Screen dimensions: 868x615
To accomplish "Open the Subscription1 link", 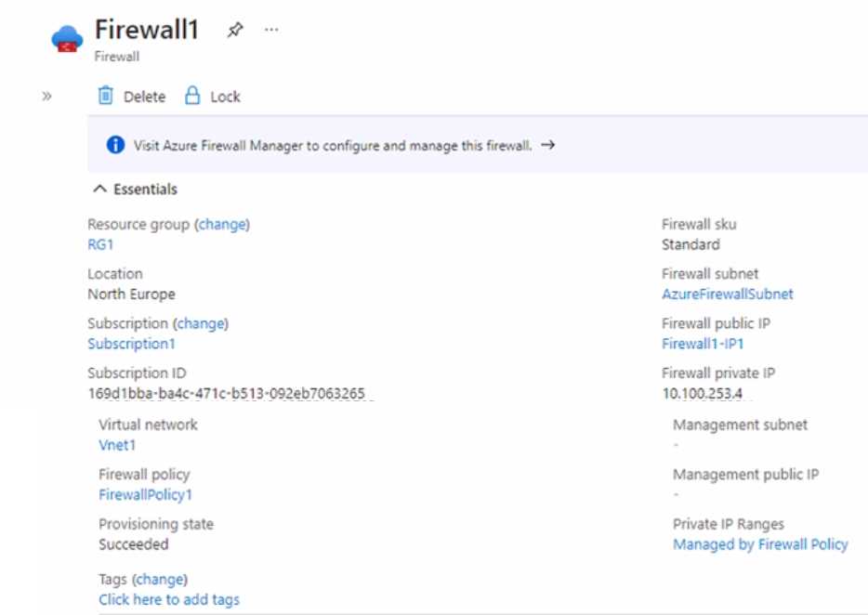I will pyautogui.click(x=131, y=344).
